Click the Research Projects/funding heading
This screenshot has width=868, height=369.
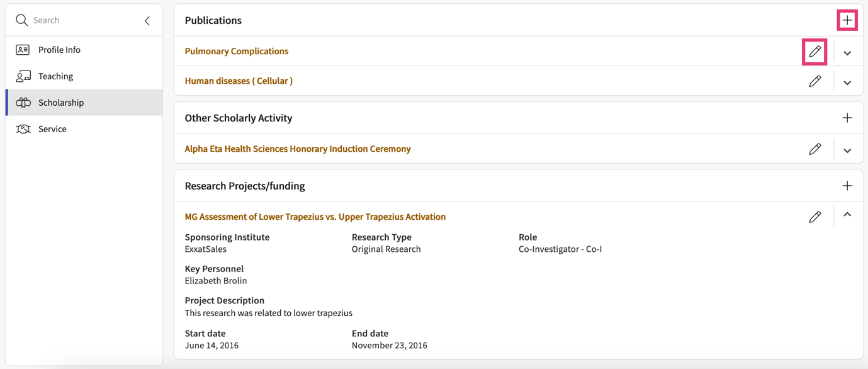(x=245, y=186)
